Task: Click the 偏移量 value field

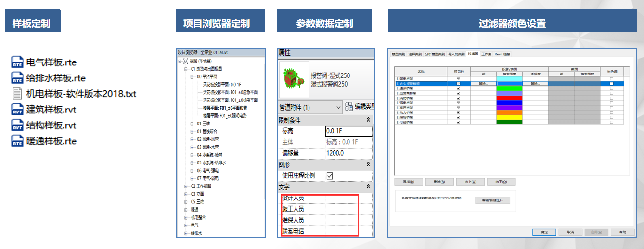Action: coord(348,153)
